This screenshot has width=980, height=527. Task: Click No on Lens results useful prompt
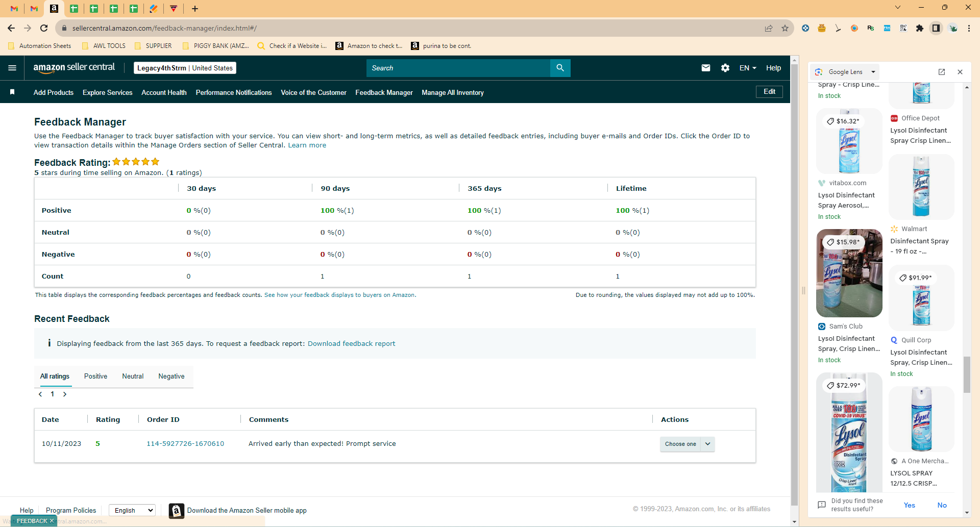point(942,505)
